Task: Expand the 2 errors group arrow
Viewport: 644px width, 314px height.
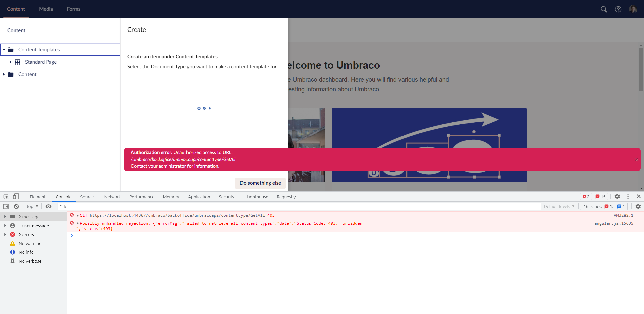Action: pos(5,235)
